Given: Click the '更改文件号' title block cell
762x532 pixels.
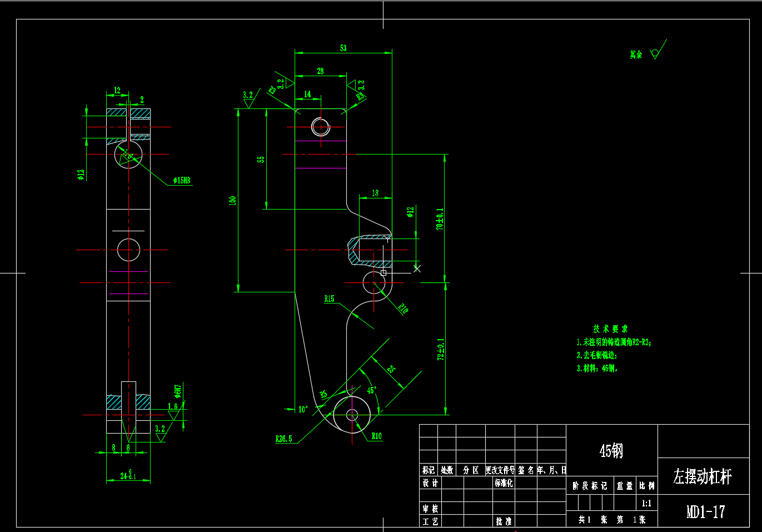Looking at the screenshot, I should [x=500, y=470].
